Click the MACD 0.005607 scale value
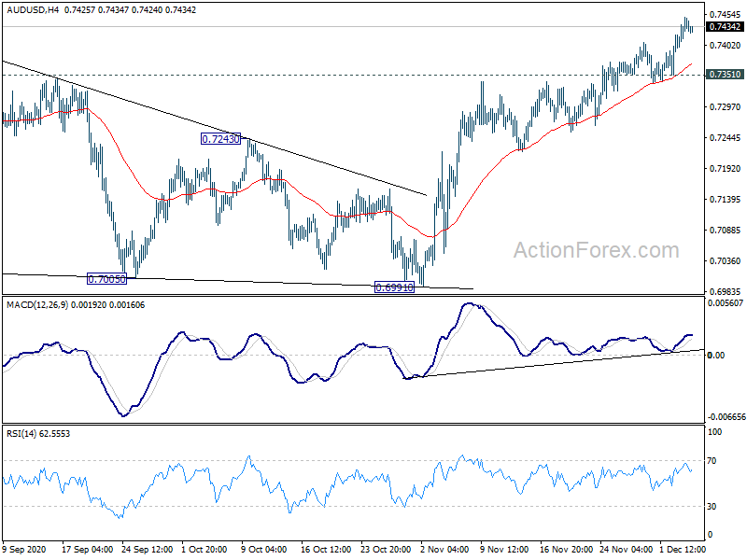This screenshot has width=747, height=560. (726, 302)
